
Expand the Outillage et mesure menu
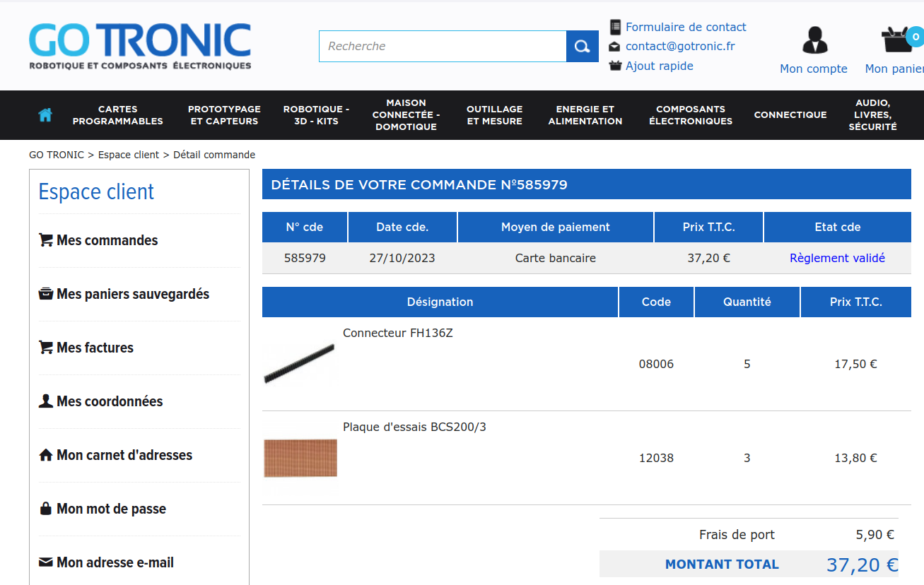[x=494, y=115]
